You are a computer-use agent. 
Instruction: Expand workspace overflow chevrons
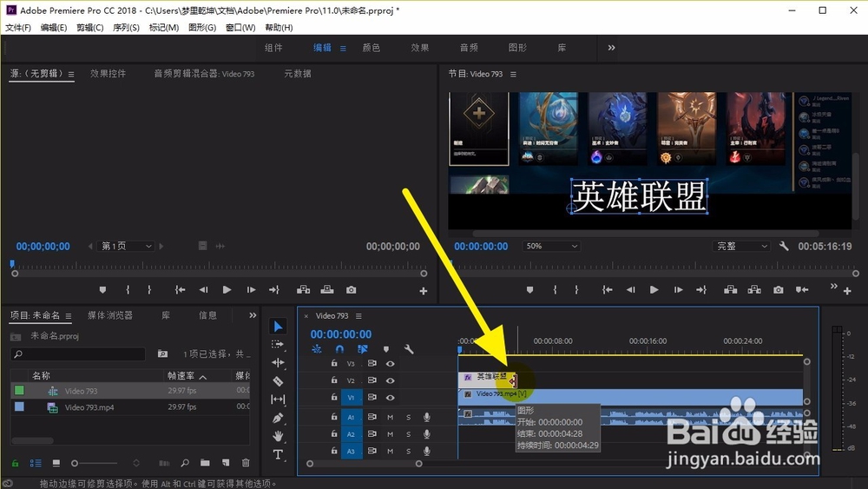tap(611, 48)
